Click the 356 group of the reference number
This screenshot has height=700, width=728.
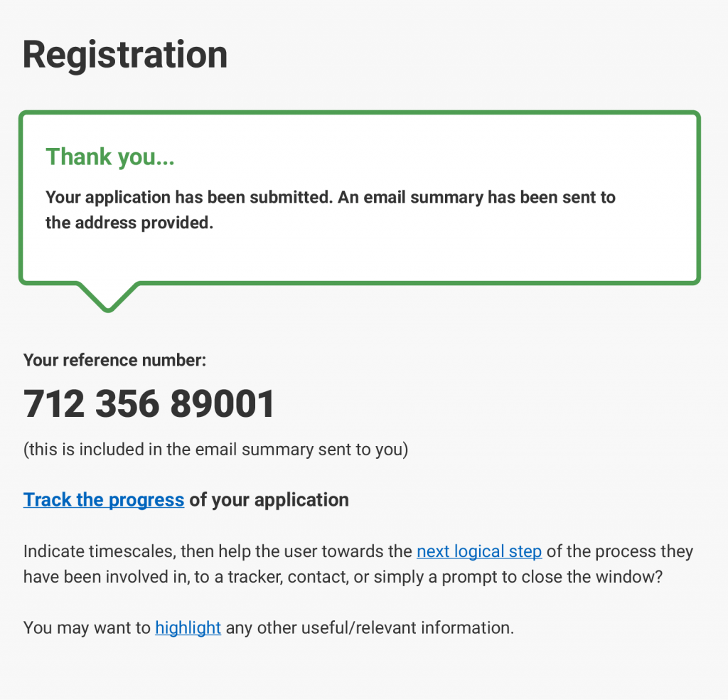[127, 404]
